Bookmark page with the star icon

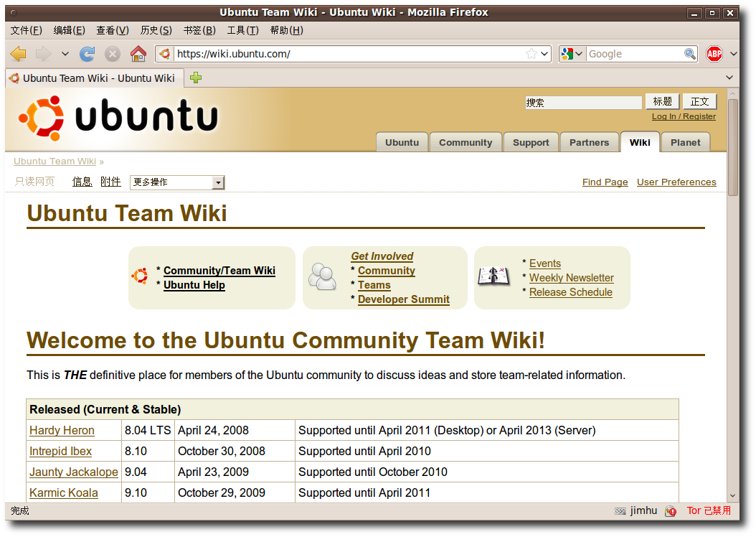click(531, 54)
